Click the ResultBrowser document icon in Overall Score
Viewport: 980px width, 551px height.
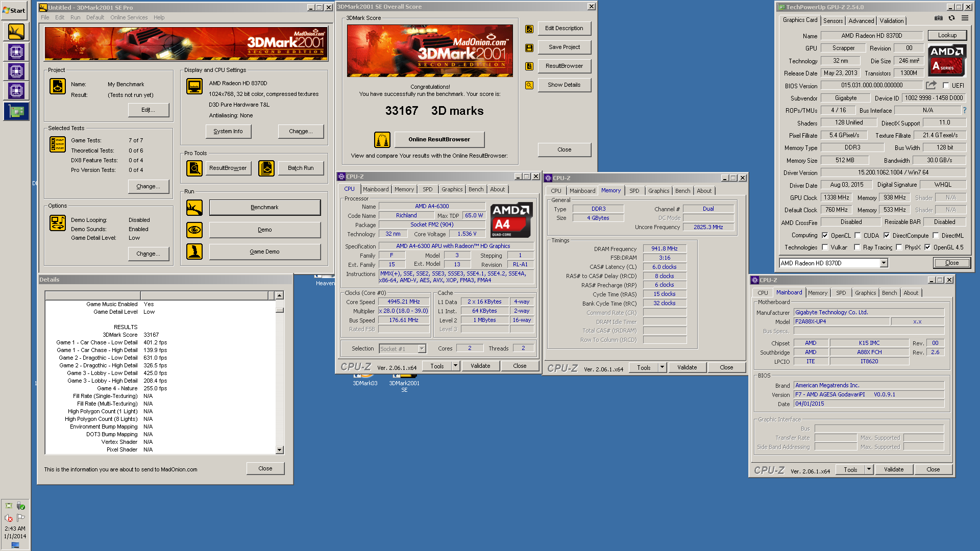(x=529, y=66)
